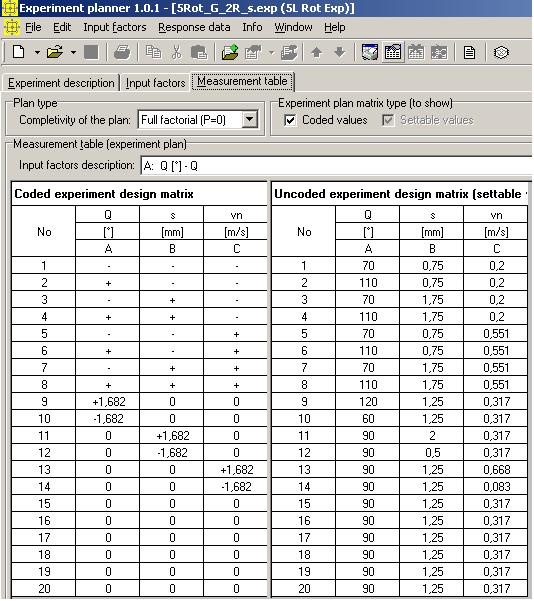Select row number 1 in uncoded matrix
Viewport: 534px width, 601px height.
[x=304, y=266]
